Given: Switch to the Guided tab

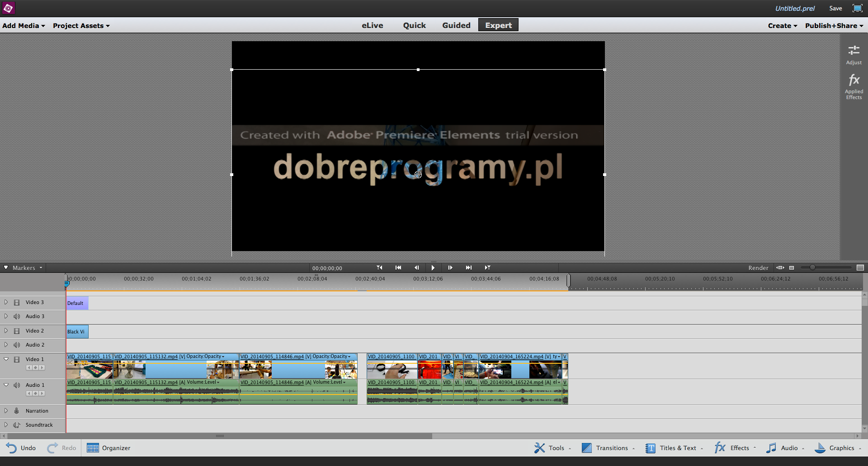Looking at the screenshot, I should coord(456,25).
